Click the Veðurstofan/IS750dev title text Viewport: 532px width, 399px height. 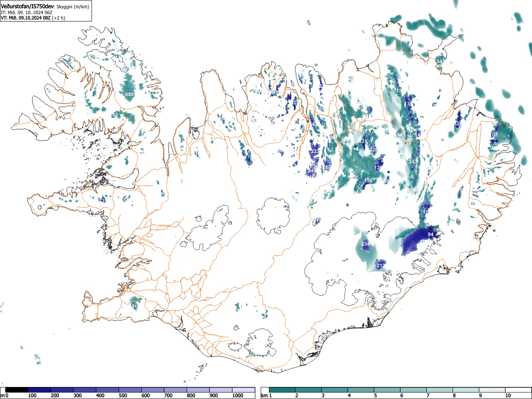(x=28, y=6)
